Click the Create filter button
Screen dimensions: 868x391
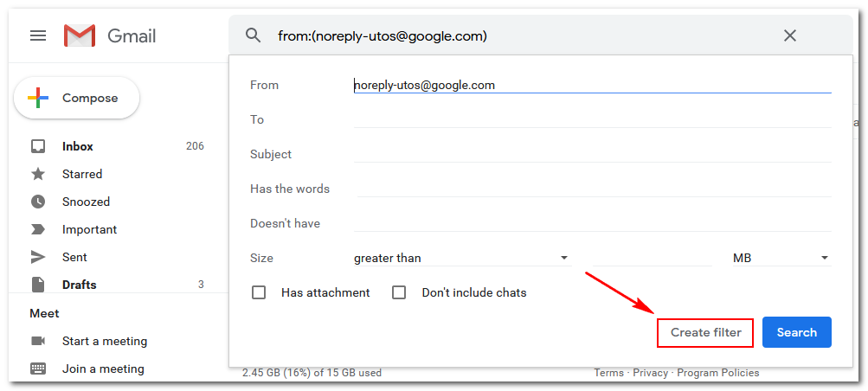click(705, 332)
